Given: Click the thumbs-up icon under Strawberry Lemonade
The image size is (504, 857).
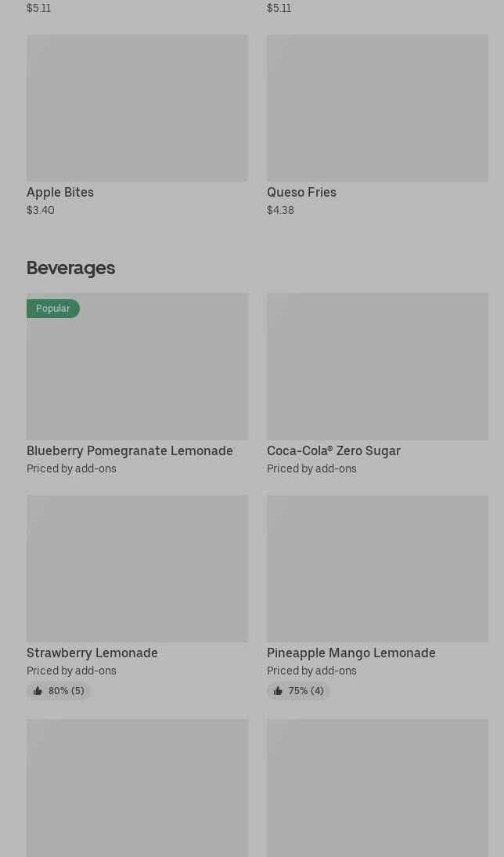Looking at the screenshot, I should pyautogui.click(x=38, y=691).
